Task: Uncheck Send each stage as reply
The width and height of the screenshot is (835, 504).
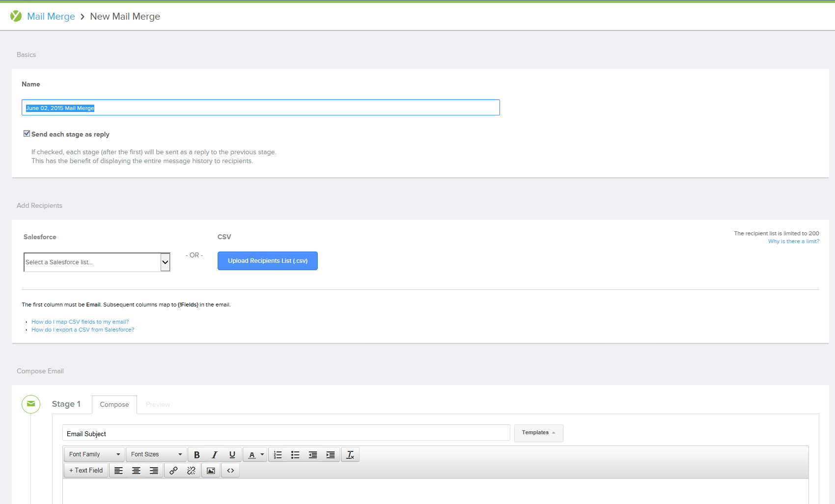Action: point(27,133)
